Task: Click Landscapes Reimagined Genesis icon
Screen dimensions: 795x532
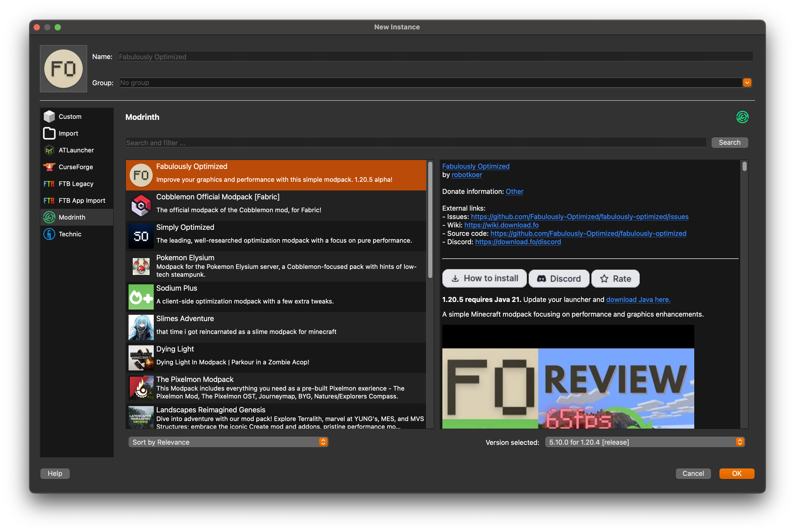Action: tap(141, 417)
